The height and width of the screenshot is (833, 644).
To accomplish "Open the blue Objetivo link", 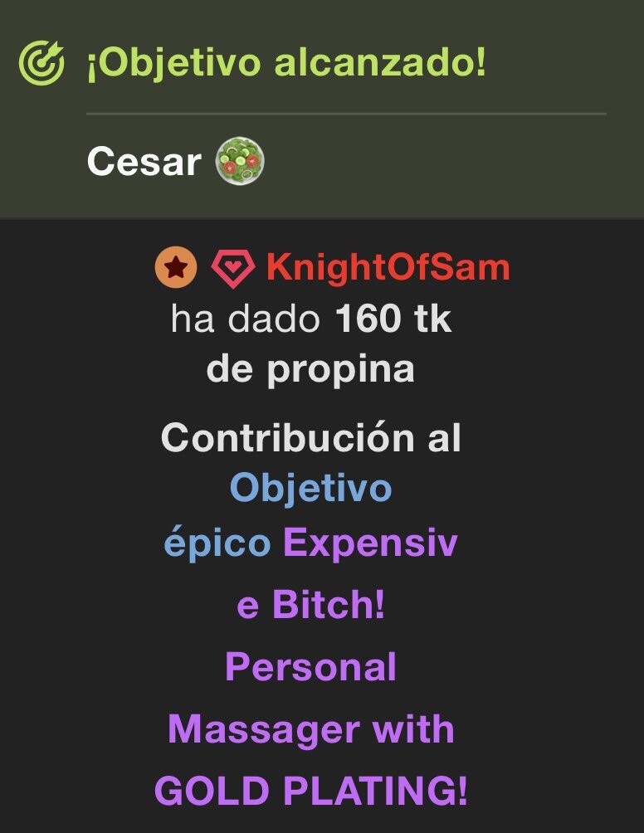I will click(311, 488).
